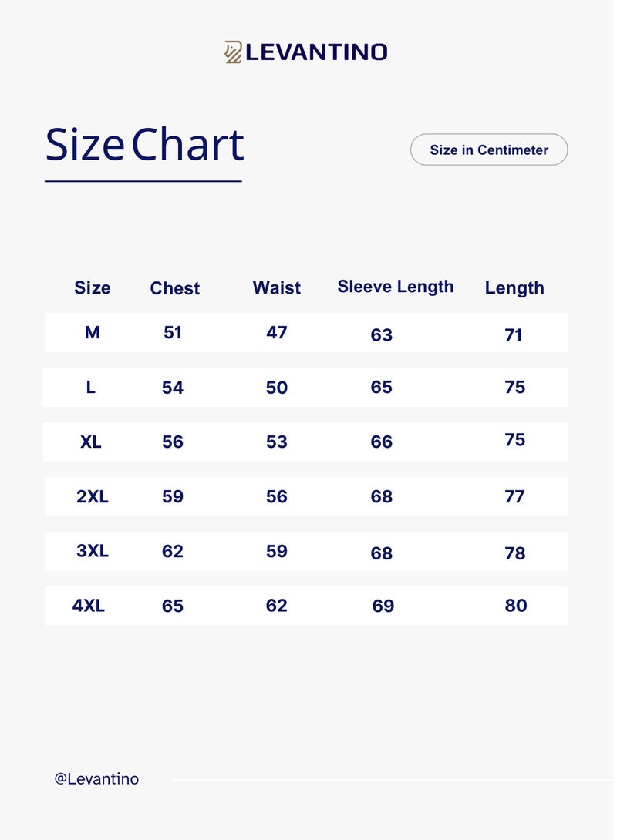Screen dimensions: 617x840
Task: Choose the L size row label
Action: point(91,388)
